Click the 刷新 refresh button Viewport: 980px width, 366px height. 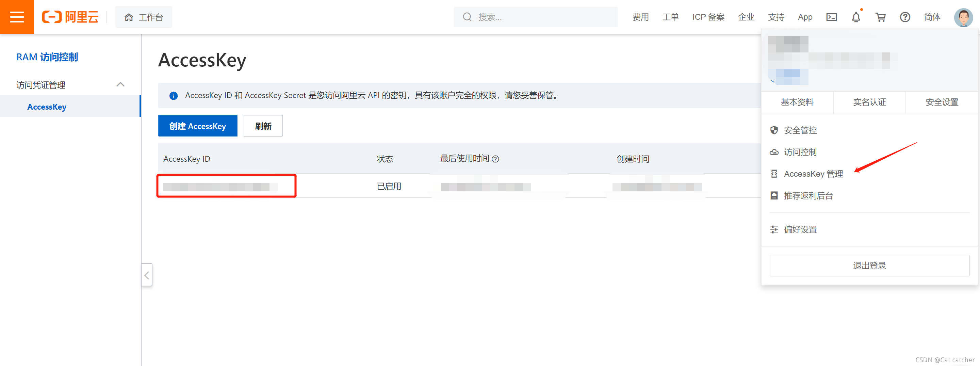(263, 126)
